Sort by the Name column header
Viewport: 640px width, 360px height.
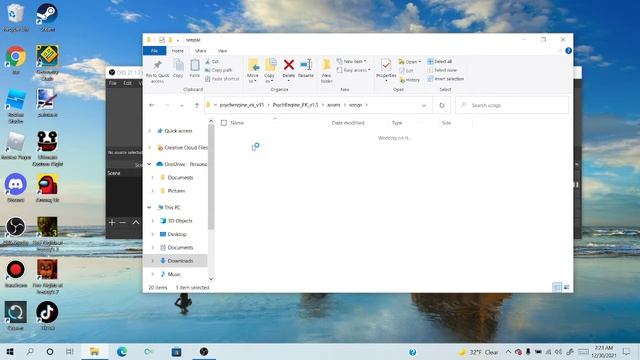click(x=237, y=122)
